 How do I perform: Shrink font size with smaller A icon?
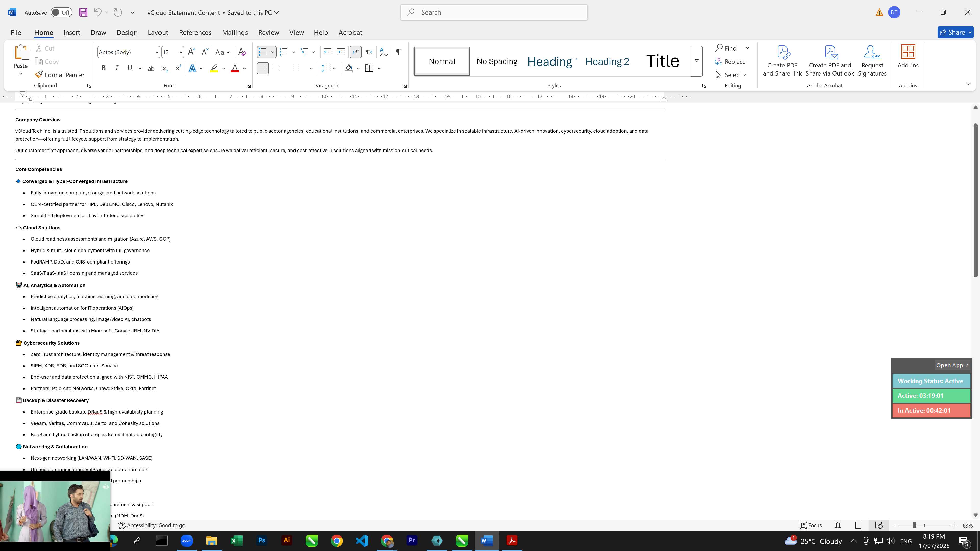click(205, 52)
